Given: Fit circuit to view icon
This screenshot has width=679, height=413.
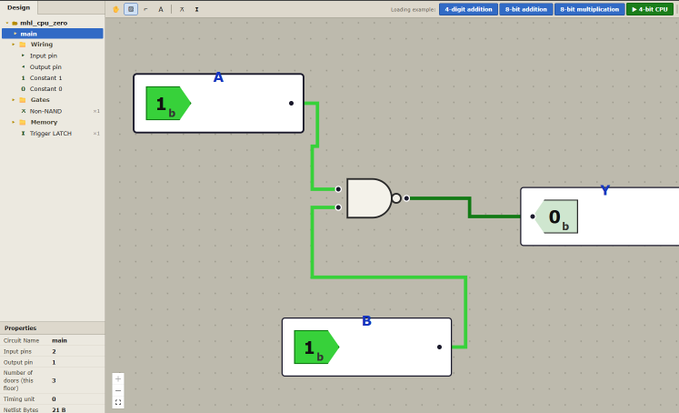Looking at the screenshot, I should click(x=118, y=403).
